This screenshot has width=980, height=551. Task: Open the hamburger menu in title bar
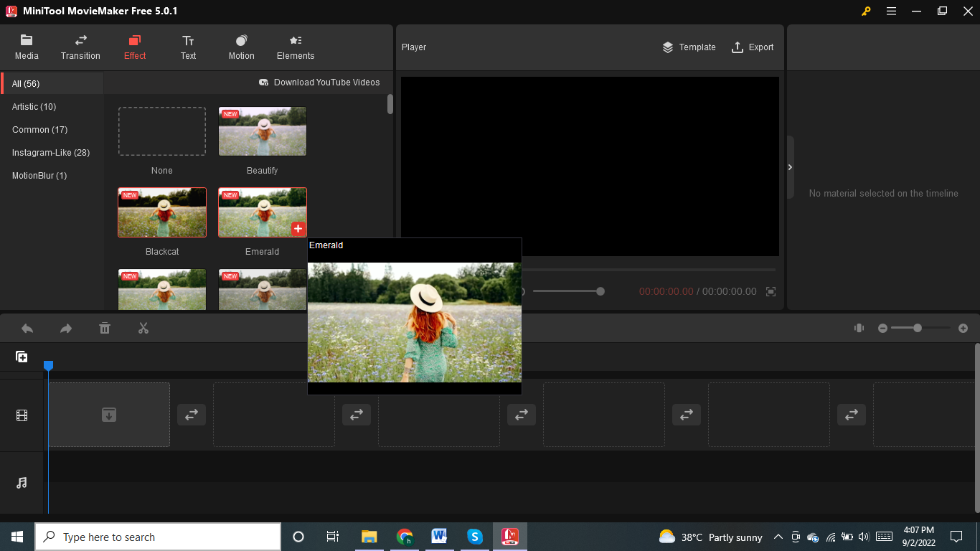coord(891,11)
